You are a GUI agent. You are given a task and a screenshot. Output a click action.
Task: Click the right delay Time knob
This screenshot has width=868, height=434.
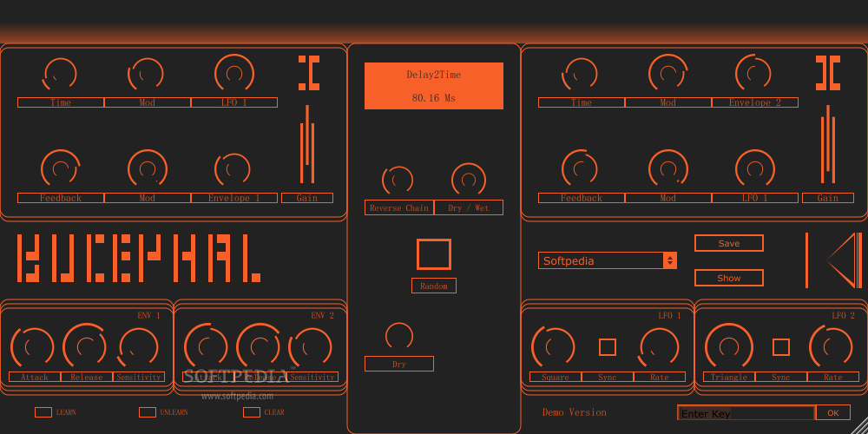580,74
